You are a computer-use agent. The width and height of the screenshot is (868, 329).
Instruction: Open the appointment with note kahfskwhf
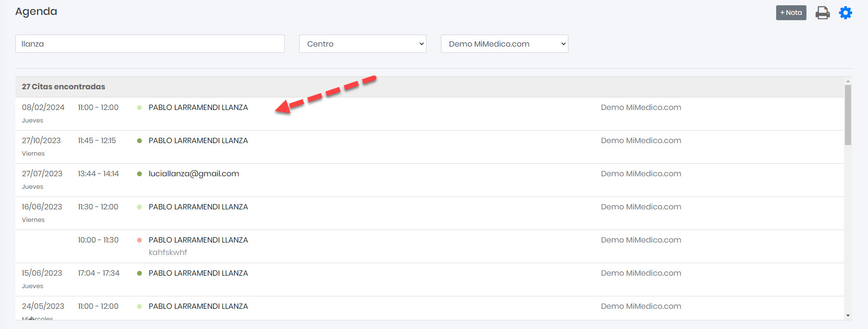point(198,240)
